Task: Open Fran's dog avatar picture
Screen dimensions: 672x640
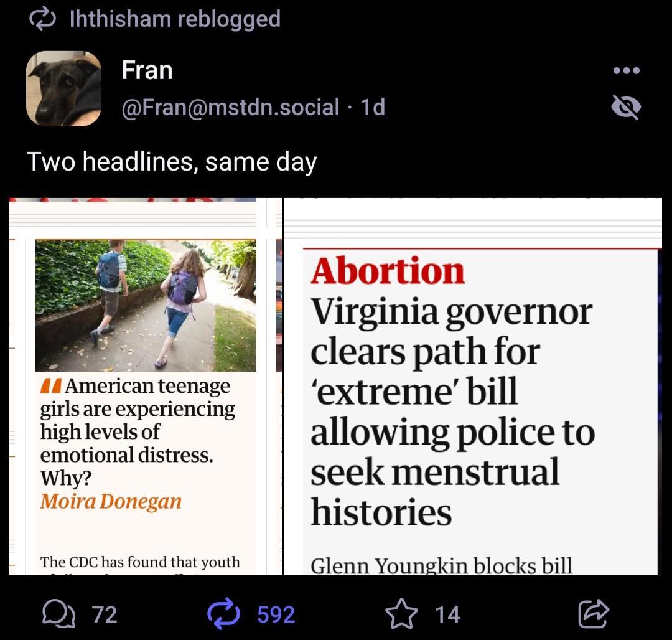Action: pyautogui.click(x=63, y=89)
